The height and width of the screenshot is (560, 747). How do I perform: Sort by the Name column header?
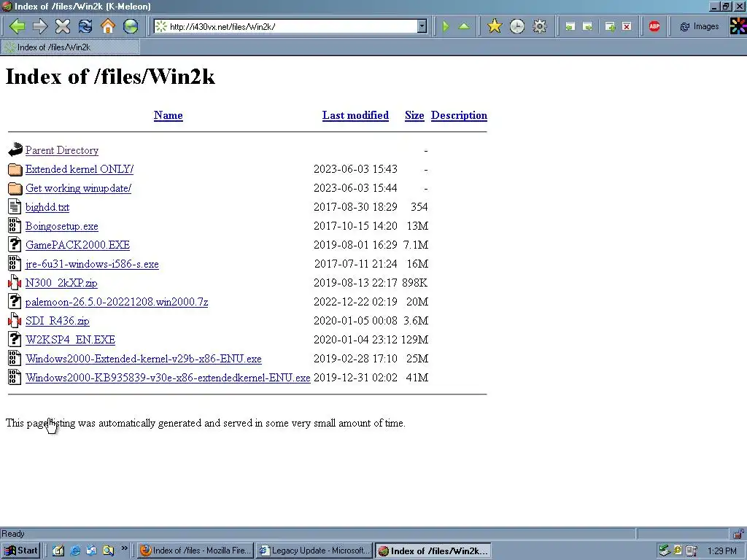coord(169,115)
